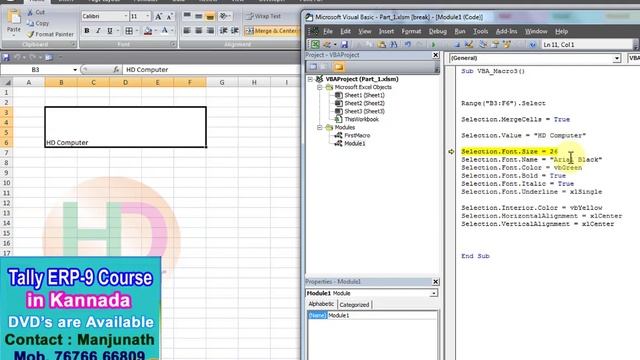
Task: Click Find binoculars icon in VBA toolbar
Action: [x=393, y=44]
